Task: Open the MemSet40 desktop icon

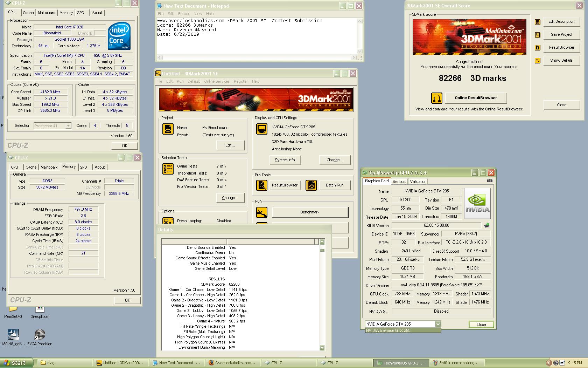Action: tap(13, 311)
